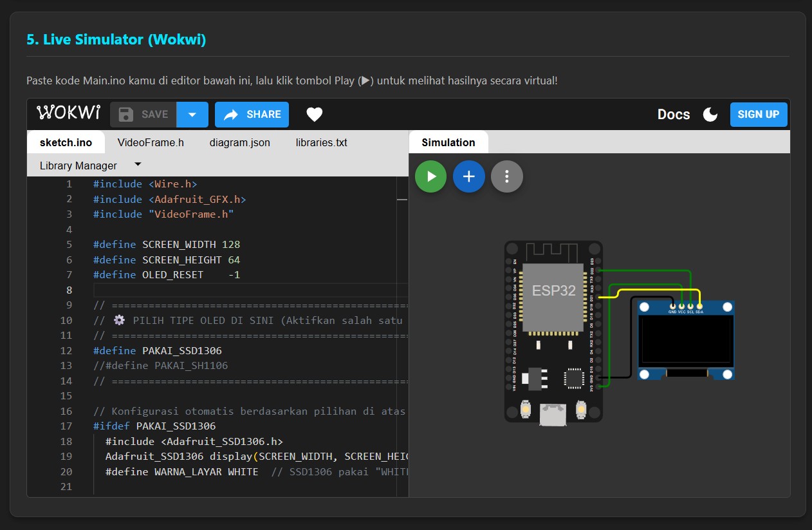Click the micro USB port on the ESP32
Viewport: 812px width, 530px height.
(x=553, y=414)
